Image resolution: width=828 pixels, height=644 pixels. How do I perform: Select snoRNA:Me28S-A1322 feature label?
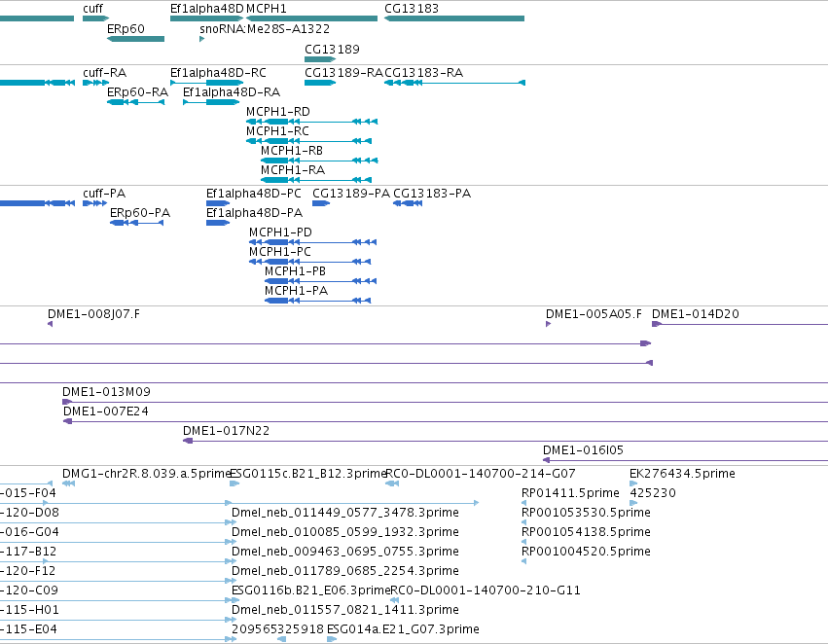point(265,28)
